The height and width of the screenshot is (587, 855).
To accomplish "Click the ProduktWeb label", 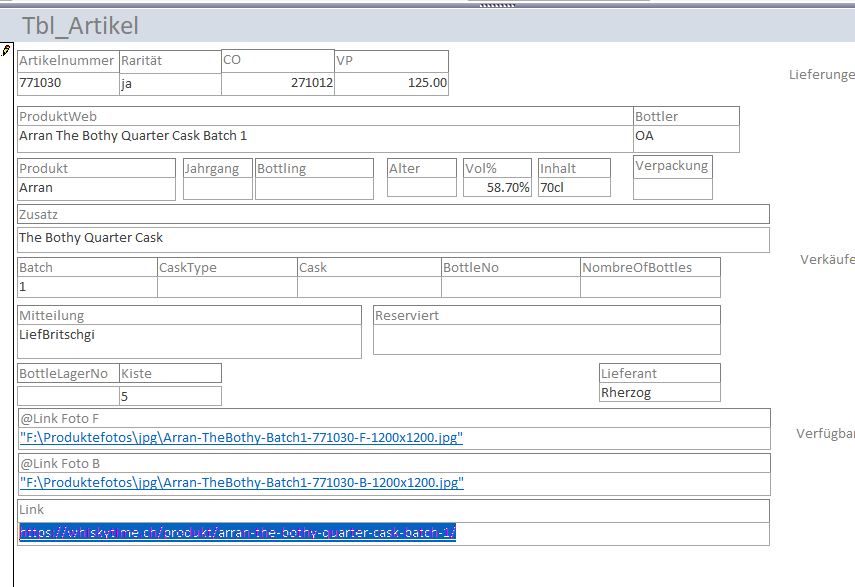I will click(58, 117).
